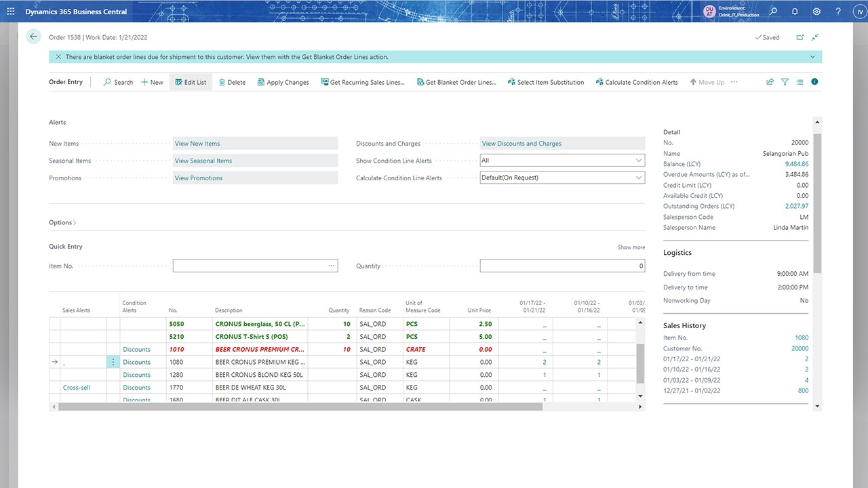Screen dimensions: 868x488
Task: Expand the Options section
Action: (62, 222)
